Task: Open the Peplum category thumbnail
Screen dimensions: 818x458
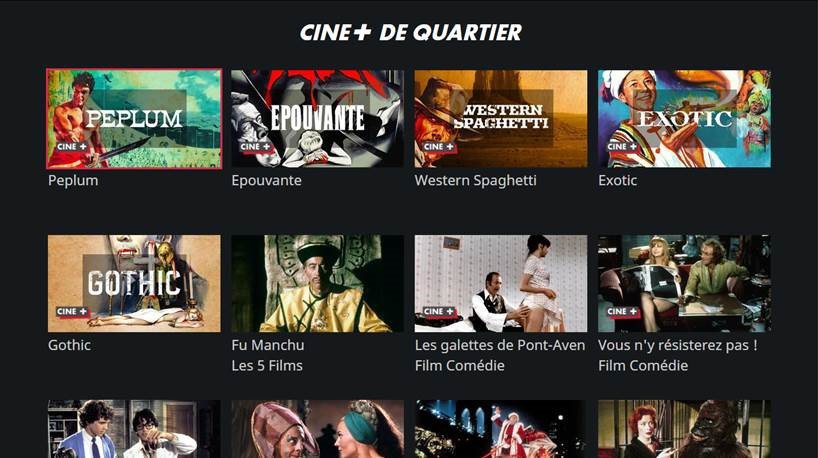Action: (134, 119)
